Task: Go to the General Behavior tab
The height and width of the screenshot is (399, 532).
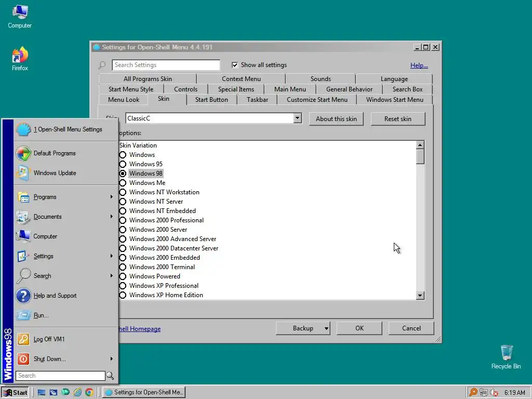Action: pyautogui.click(x=349, y=89)
